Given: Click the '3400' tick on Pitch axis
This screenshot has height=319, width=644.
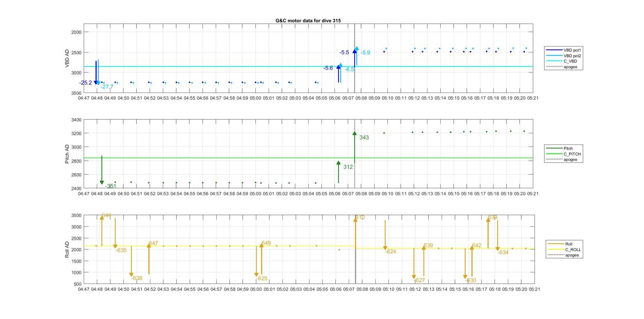Looking at the screenshot, I should pyautogui.click(x=76, y=120).
